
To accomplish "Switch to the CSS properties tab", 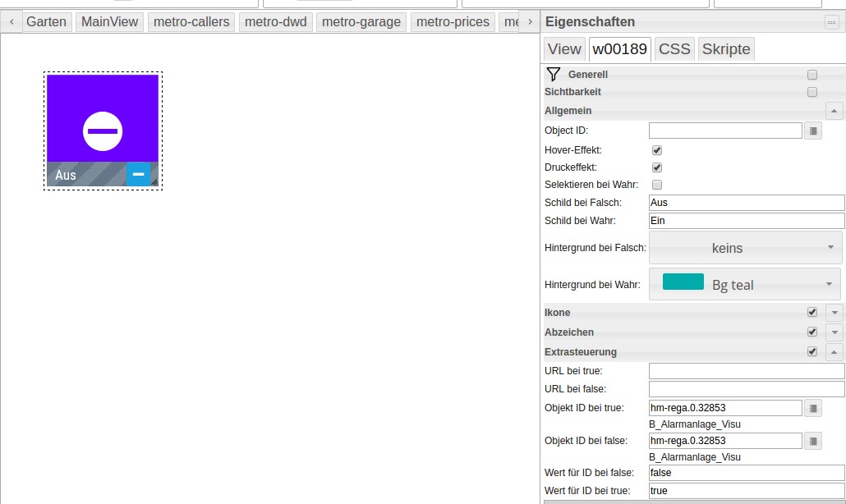I will 674,49.
